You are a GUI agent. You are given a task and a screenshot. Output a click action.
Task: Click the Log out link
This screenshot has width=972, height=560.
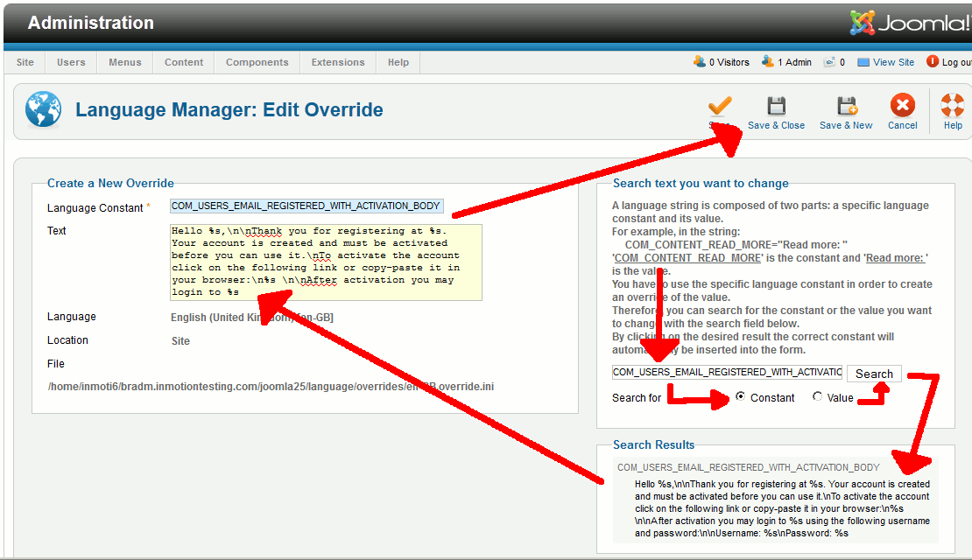956,63
